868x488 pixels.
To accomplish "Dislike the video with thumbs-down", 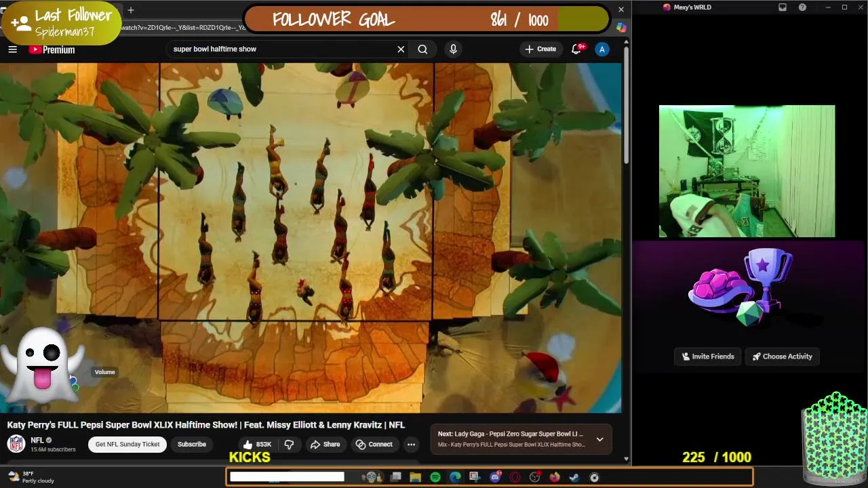I will [x=289, y=444].
